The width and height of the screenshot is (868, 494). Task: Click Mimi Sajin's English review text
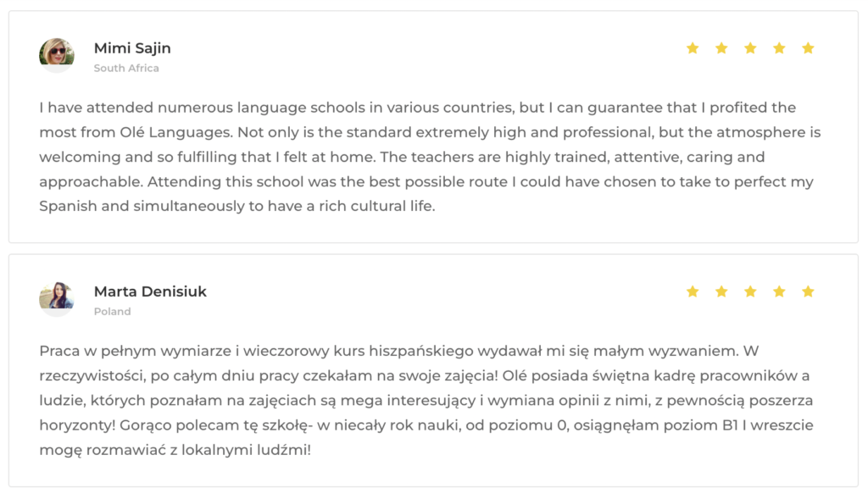pos(430,157)
